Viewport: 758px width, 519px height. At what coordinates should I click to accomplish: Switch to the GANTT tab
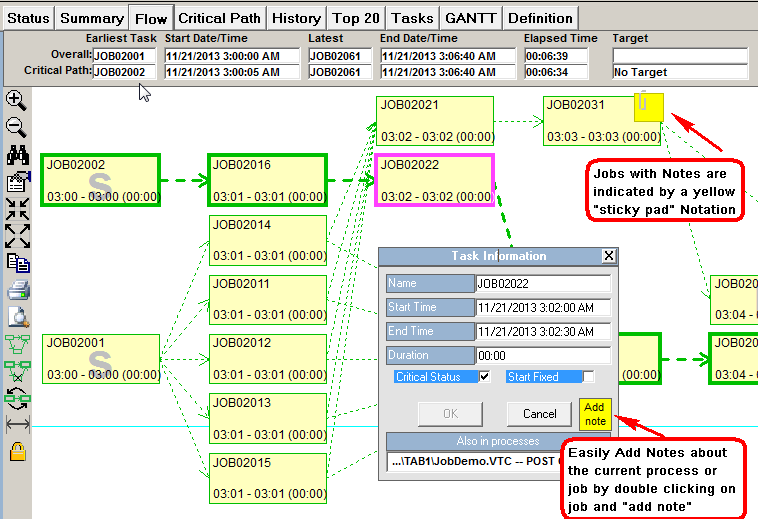point(471,18)
